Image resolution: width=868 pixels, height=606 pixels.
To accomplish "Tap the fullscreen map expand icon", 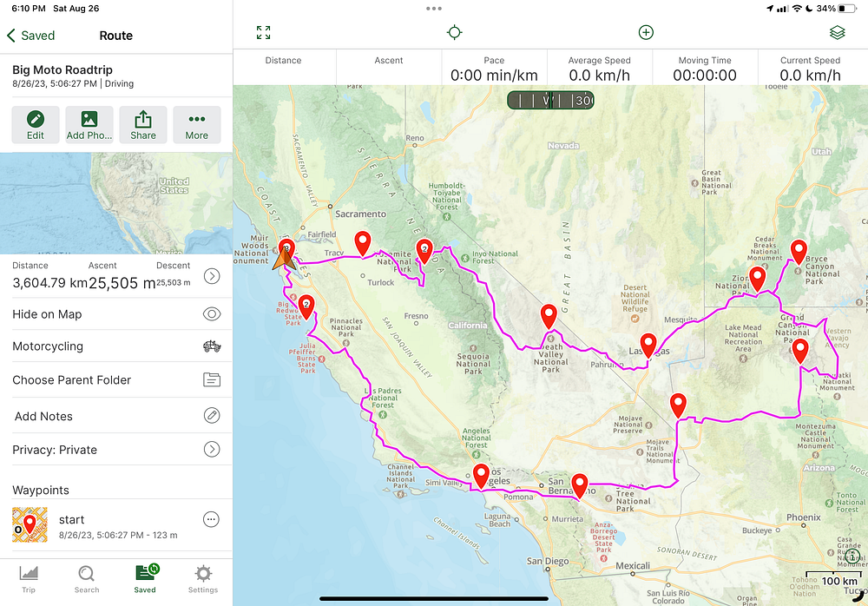I will pos(264,33).
